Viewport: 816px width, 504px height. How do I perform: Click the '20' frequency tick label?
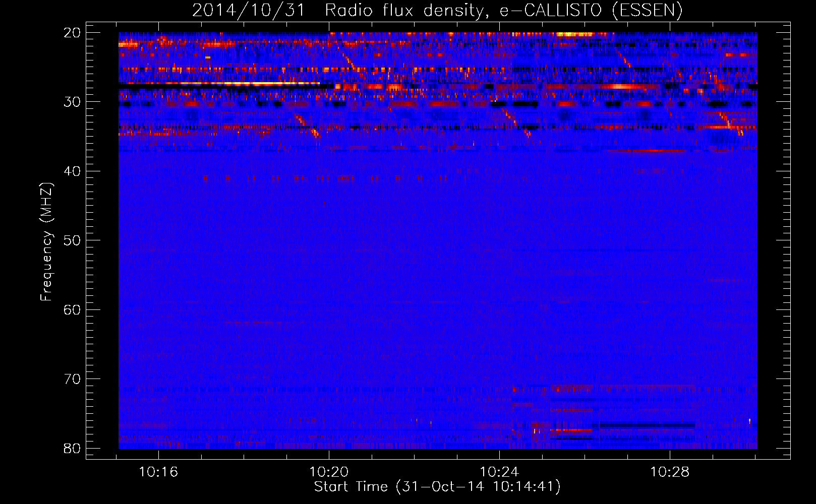pyautogui.click(x=72, y=33)
